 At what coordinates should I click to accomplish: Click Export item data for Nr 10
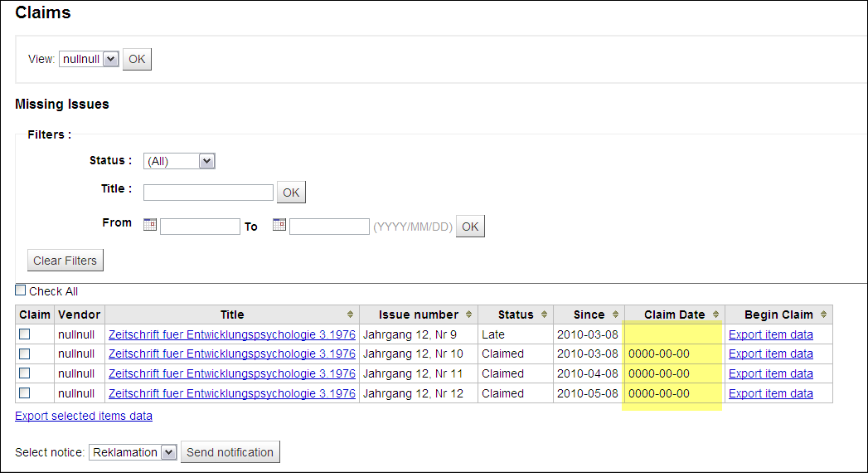point(770,354)
